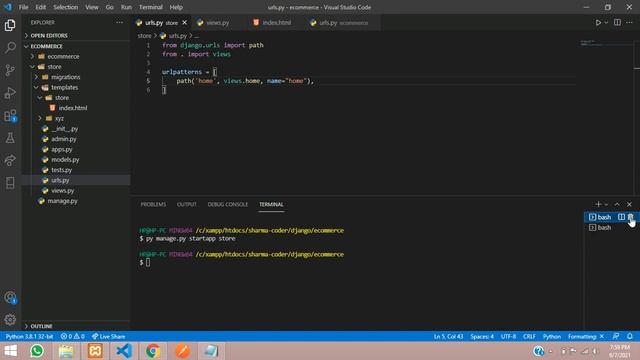640x360 pixels.
Task: Click the Run Python File play button
Action: click(x=598, y=22)
